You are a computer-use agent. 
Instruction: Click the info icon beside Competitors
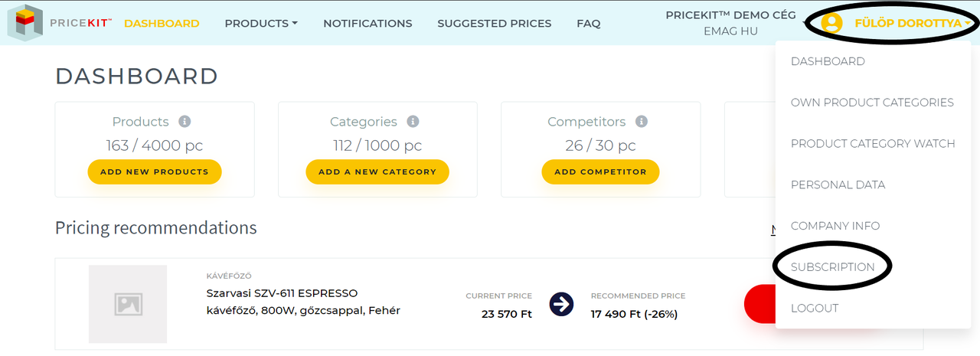(642, 122)
